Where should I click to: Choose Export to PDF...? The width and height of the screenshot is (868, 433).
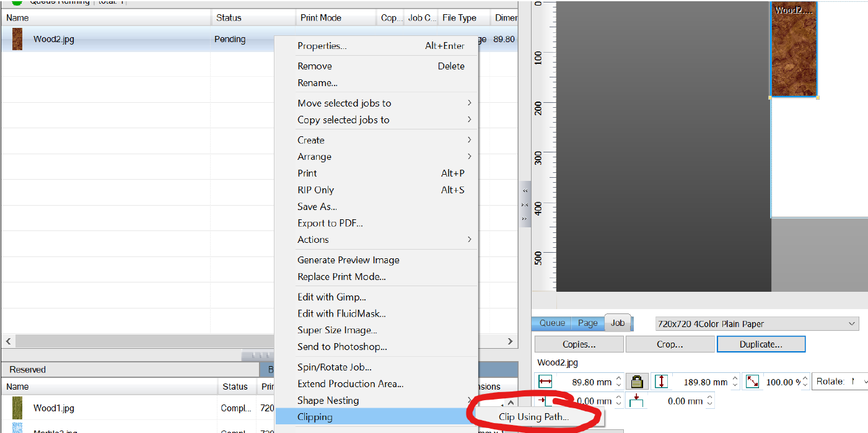pyautogui.click(x=376, y=223)
